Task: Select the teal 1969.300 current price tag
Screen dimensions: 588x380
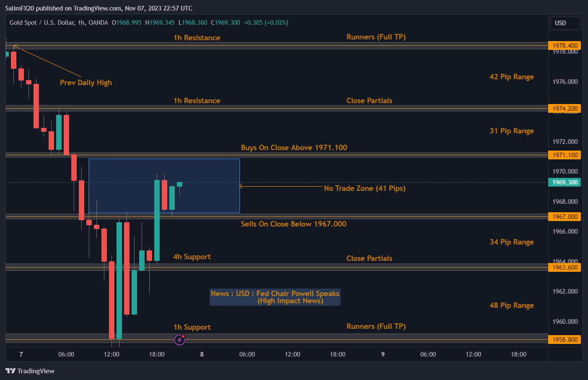Action: (x=564, y=183)
